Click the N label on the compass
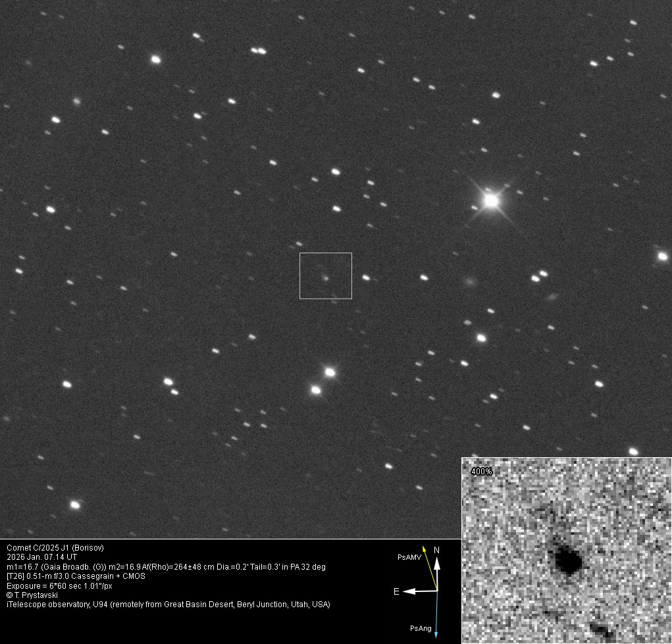This screenshot has width=672, height=644. [436, 550]
